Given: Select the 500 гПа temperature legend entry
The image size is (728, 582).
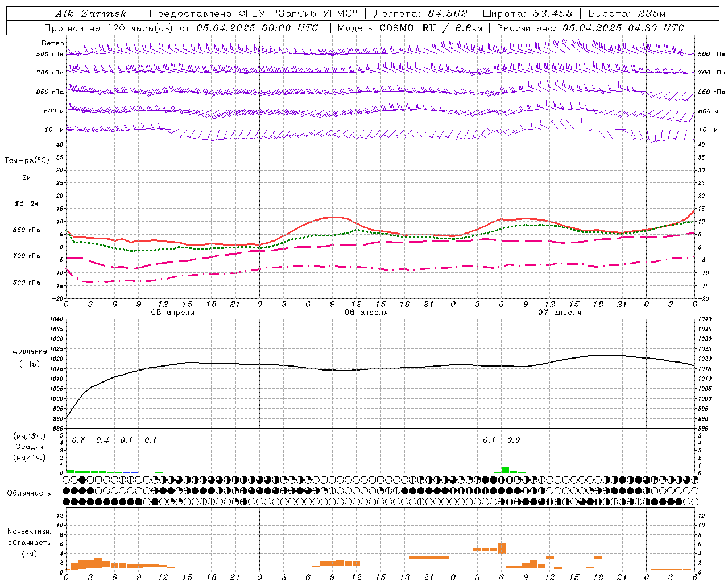Looking at the screenshot, I should click(27, 282).
